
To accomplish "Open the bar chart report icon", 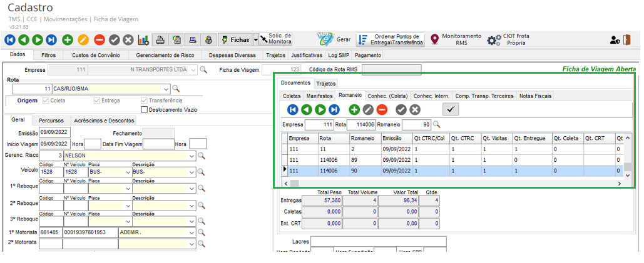I will click(143, 40).
